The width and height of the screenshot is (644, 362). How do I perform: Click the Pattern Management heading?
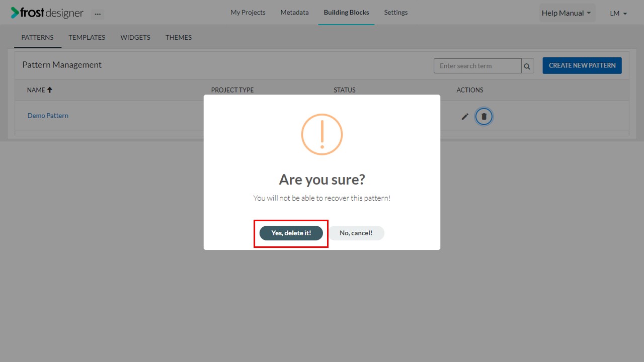(x=62, y=65)
